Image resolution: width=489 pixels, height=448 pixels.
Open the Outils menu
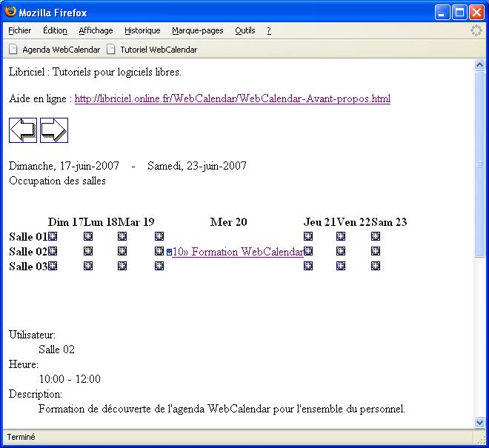(245, 30)
